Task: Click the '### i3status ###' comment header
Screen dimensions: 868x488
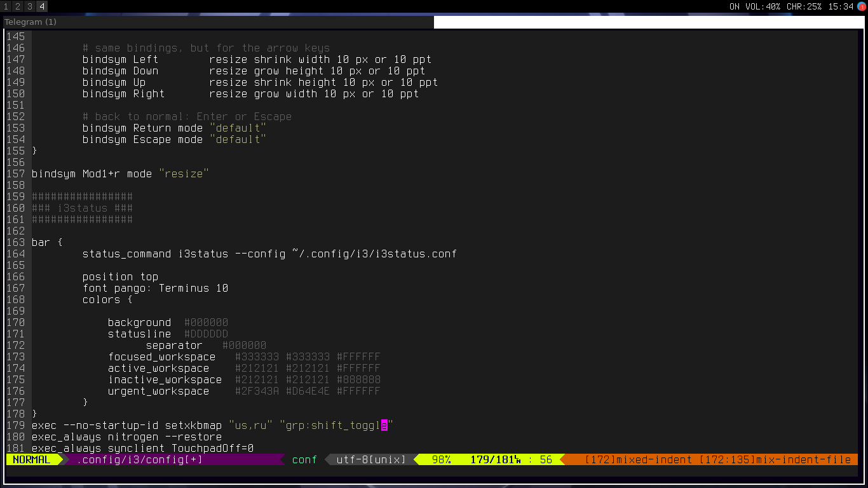Action: 82,208
